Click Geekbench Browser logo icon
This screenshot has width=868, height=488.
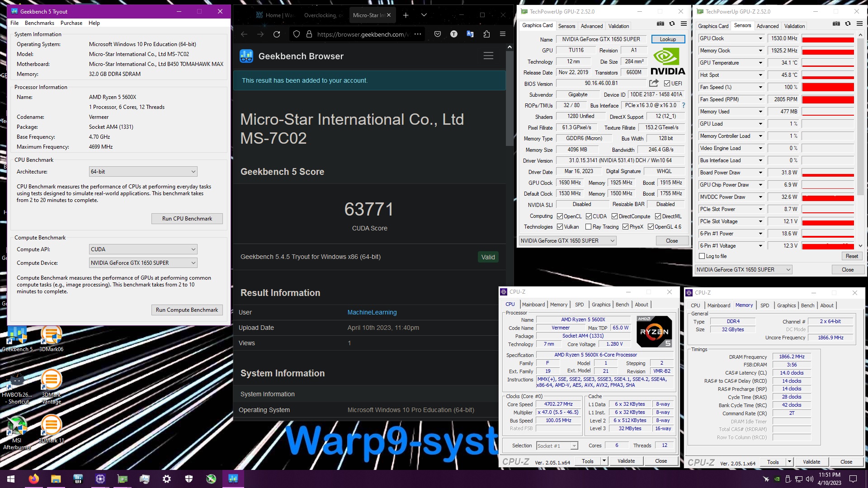point(246,56)
